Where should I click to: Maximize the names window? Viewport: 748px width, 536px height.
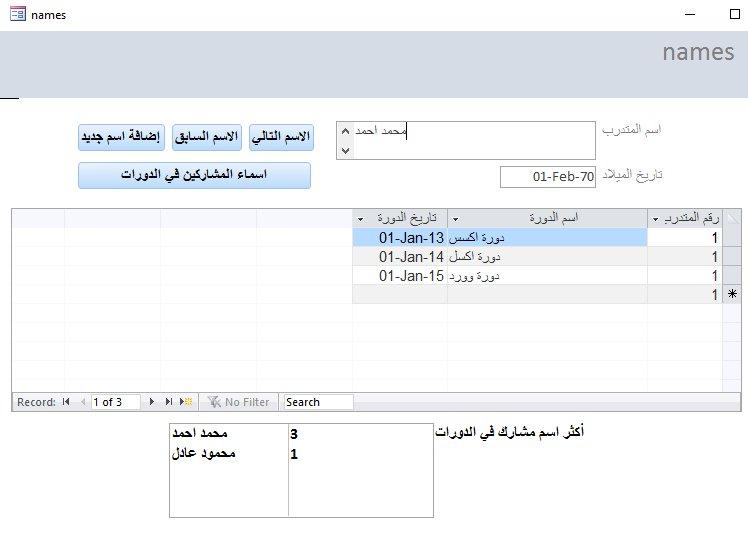pyautogui.click(x=735, y=14)
